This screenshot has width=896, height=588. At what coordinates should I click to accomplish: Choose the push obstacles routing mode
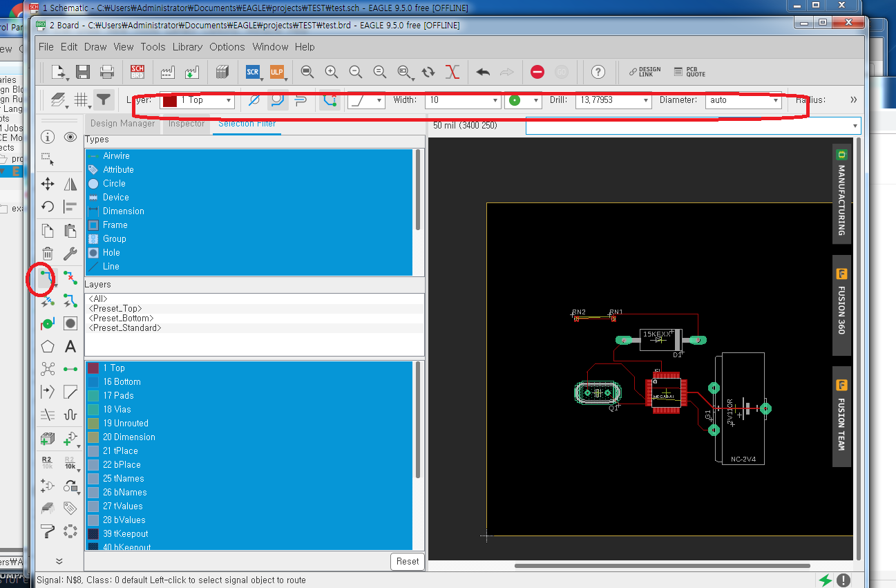[300, 100]
